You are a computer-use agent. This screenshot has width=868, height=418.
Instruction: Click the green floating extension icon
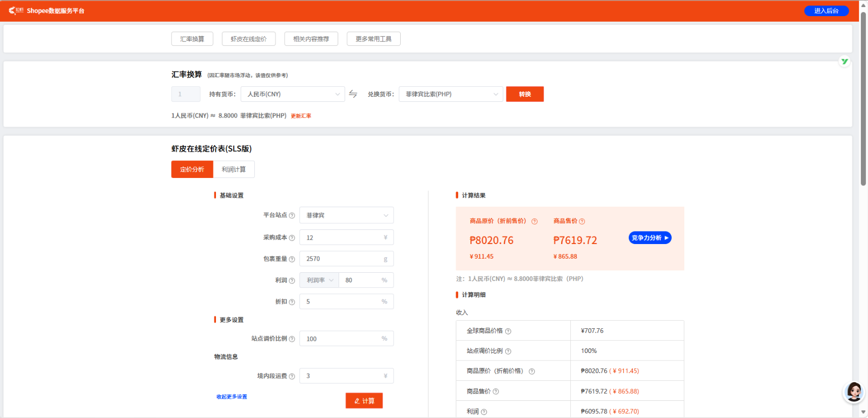pos(844,62)
